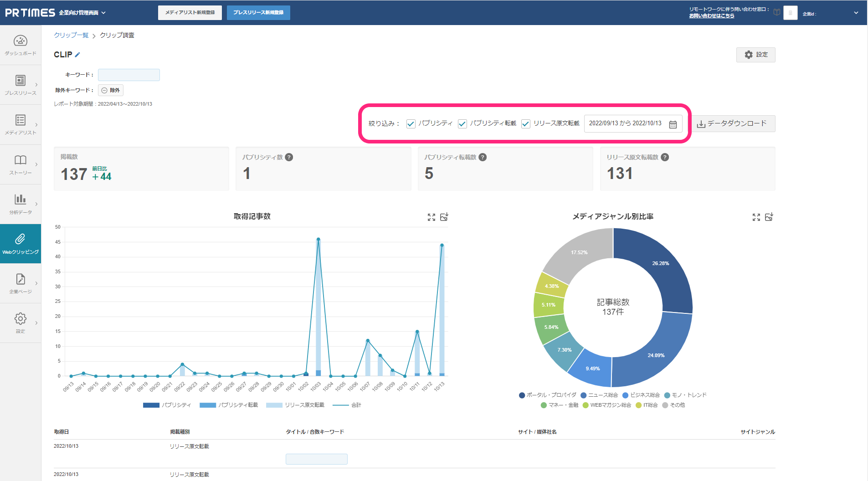
Task: Toggle モノ・トレンド in donut legend
Action: pos(685,395)
